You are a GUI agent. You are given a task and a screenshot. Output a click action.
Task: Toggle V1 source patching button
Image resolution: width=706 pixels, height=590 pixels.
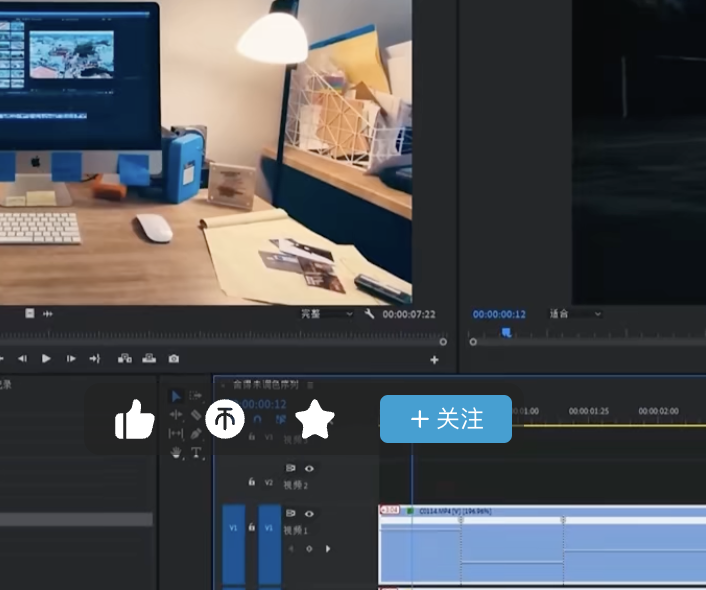[x=234, y=544]
